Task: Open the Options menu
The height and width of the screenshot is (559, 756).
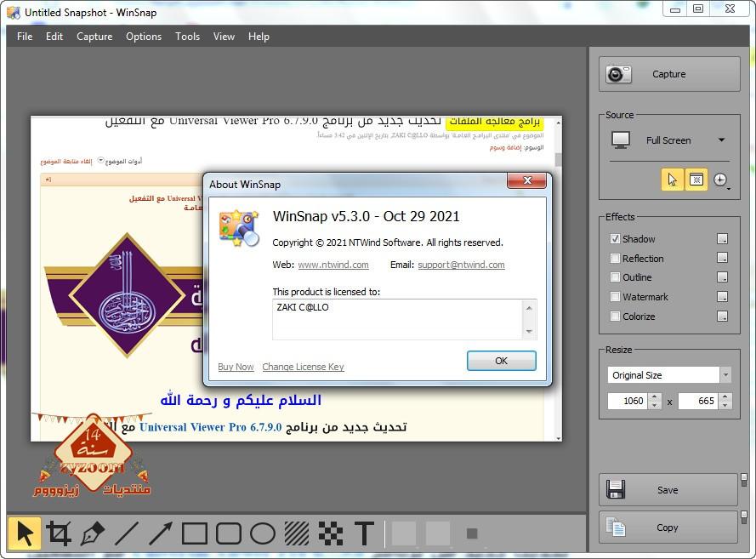Action: (144, 37)
